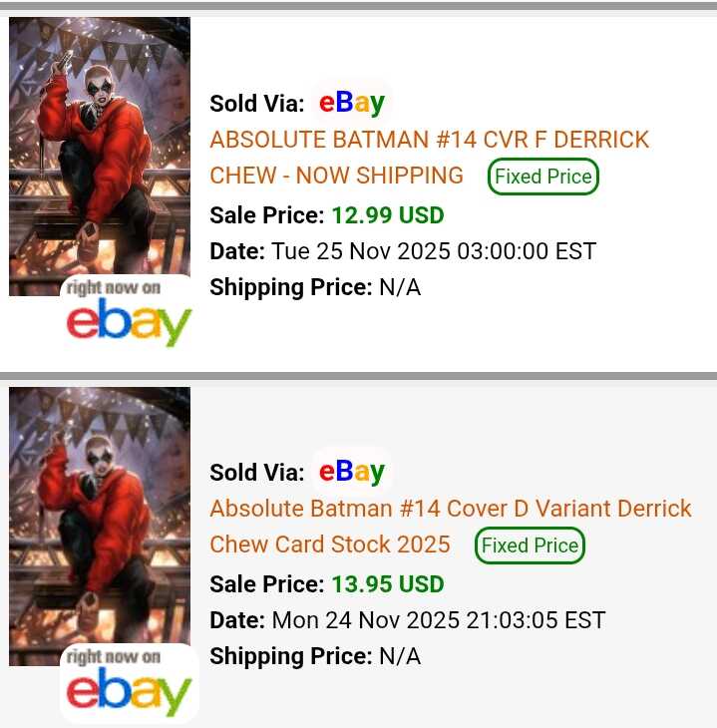The image size is (717, 728).
Task: Tap the 'right now on ebay' badge under the Cover D cover
Action: pos(129,683)
